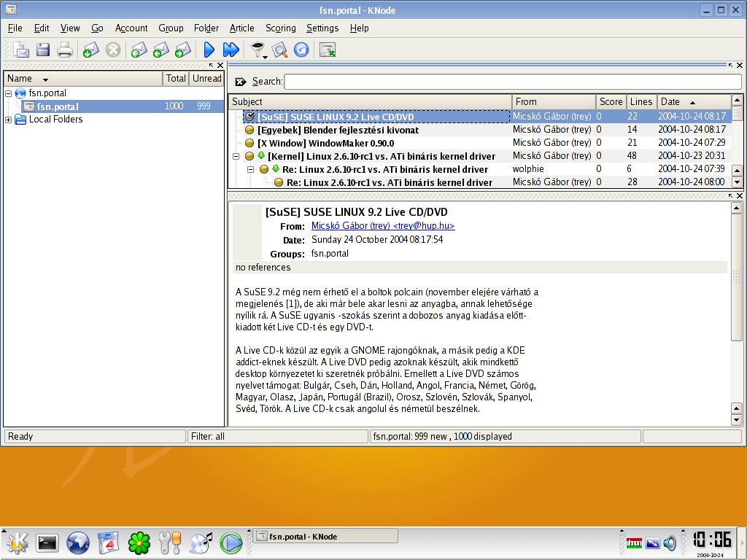The image size is (747, 560).
Task: Open the Group menu
Action: pyautogui.click(x=171, y=28)
